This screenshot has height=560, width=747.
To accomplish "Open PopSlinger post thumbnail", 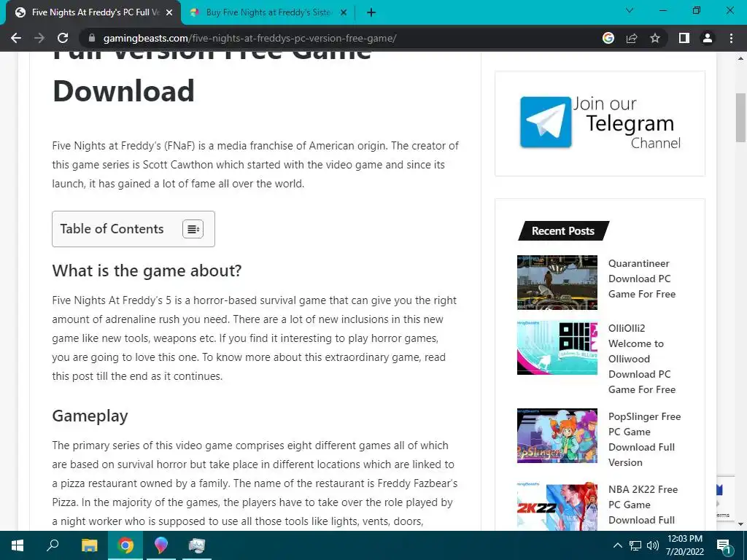I will 557,436.
